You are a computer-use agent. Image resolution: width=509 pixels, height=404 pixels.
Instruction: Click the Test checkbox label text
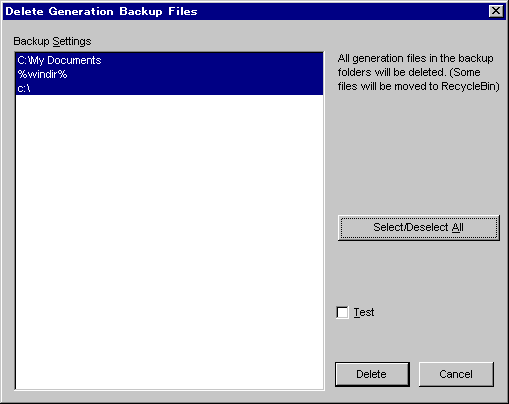click(364, 312)
